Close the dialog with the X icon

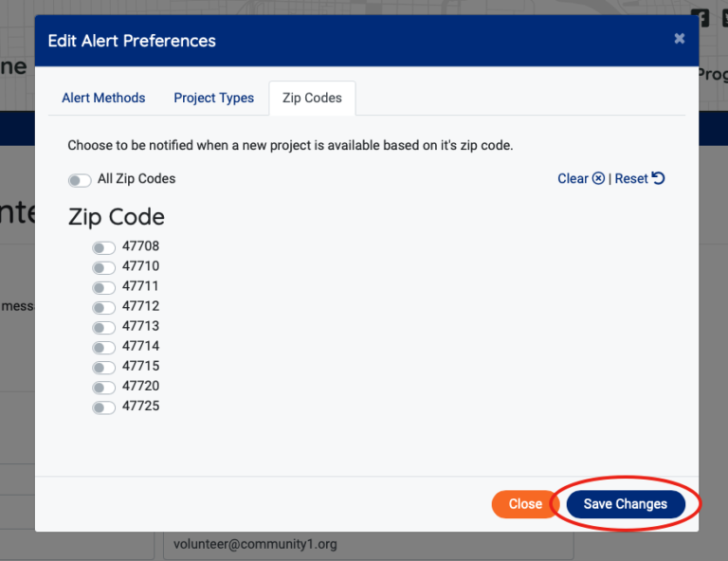point(679,39)
